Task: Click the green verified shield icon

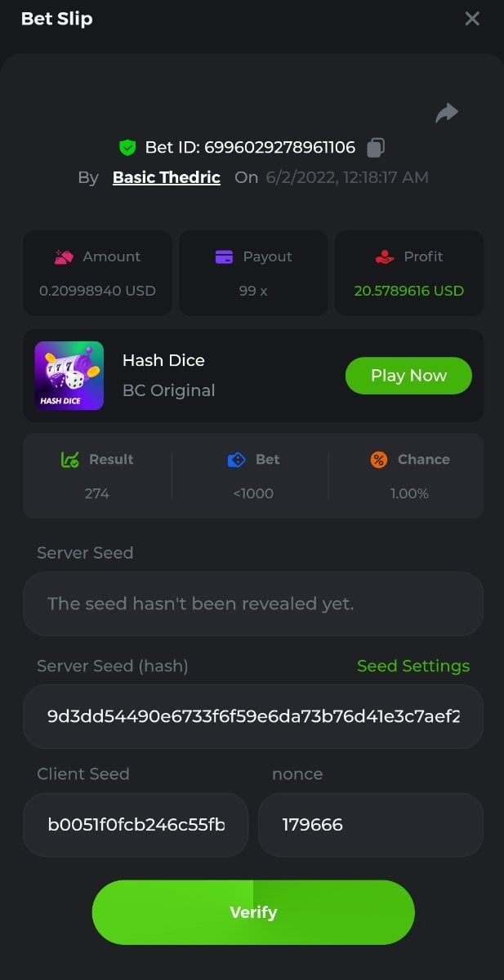Action: [127, 148]
